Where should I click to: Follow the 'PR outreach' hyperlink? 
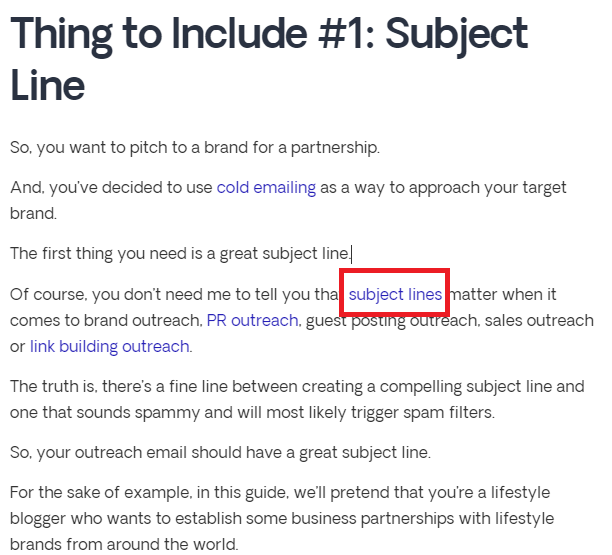pos(252,320)
